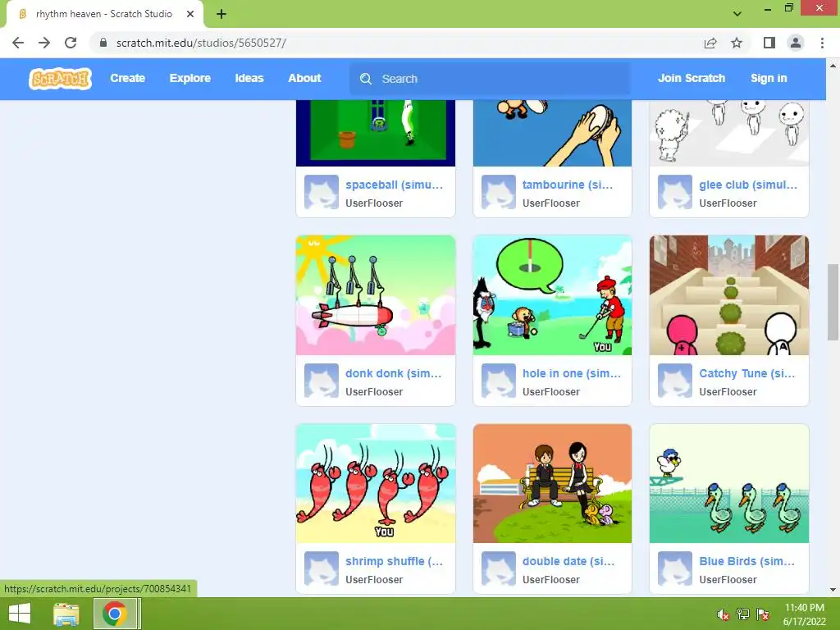
Task: Open the tambourine (si... project title
Action: [x=568, y=185]
